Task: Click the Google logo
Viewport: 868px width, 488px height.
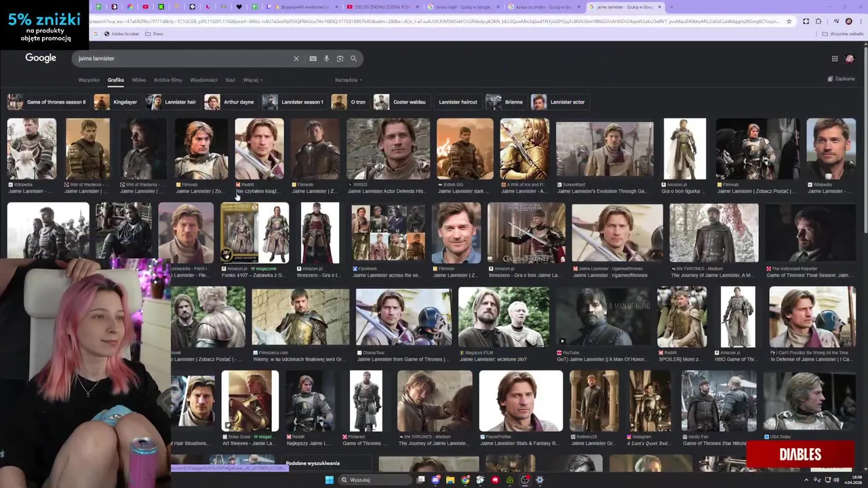Action: point(41,58)
